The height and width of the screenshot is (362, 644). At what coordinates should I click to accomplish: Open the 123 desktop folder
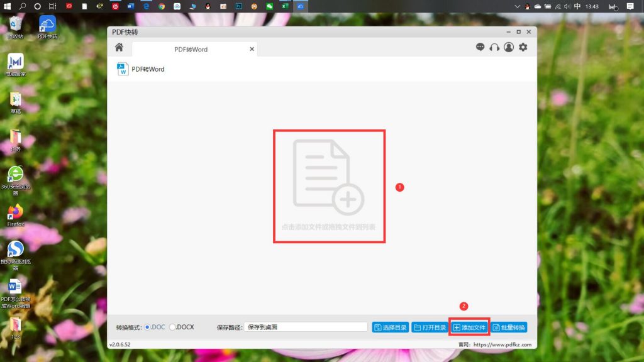16,327
